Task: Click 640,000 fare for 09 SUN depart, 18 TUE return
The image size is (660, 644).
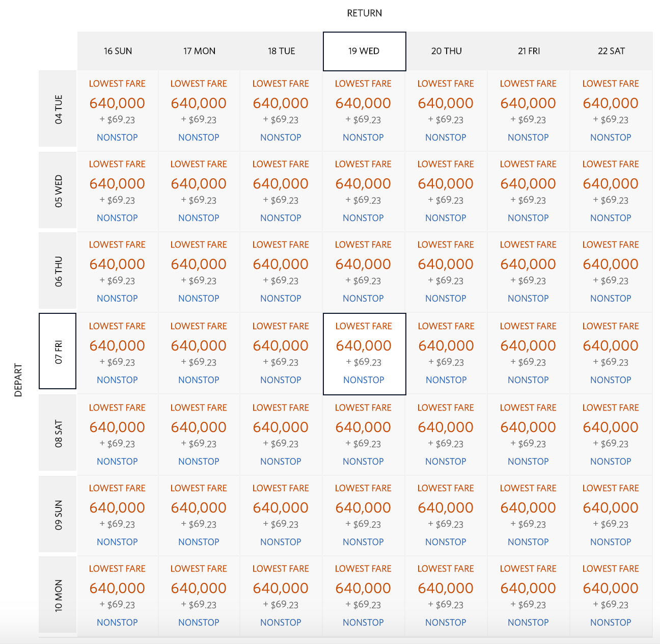Action: coord(281,508)
